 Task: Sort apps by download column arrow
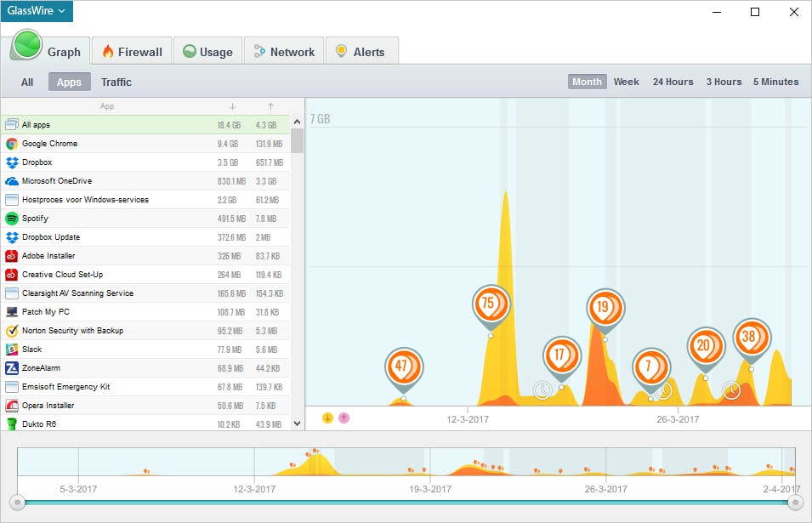pos(232,106)
